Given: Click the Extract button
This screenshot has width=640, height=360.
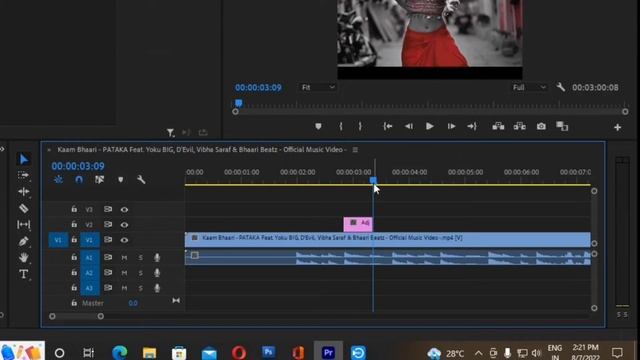Looking at the screenshot, I should pos(520,127).
